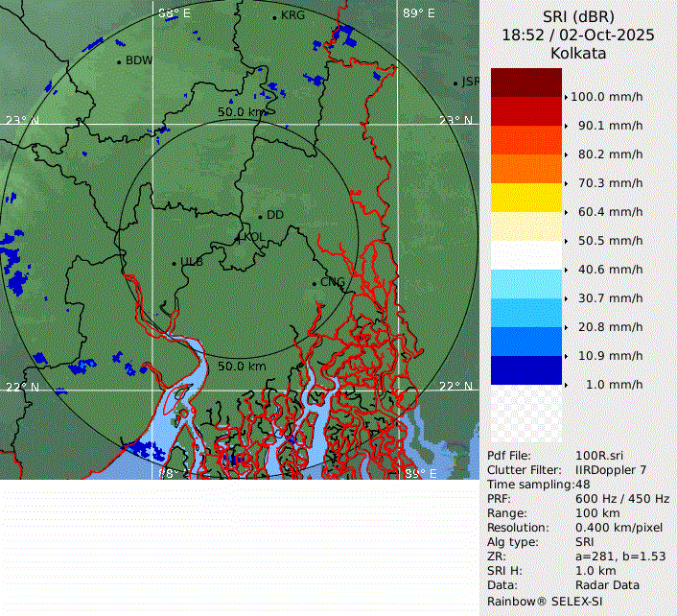This screenshot has height=616, width=677.
Task: Select the IIRDoppler 7 clutter filter value
Action: (610, 470)
